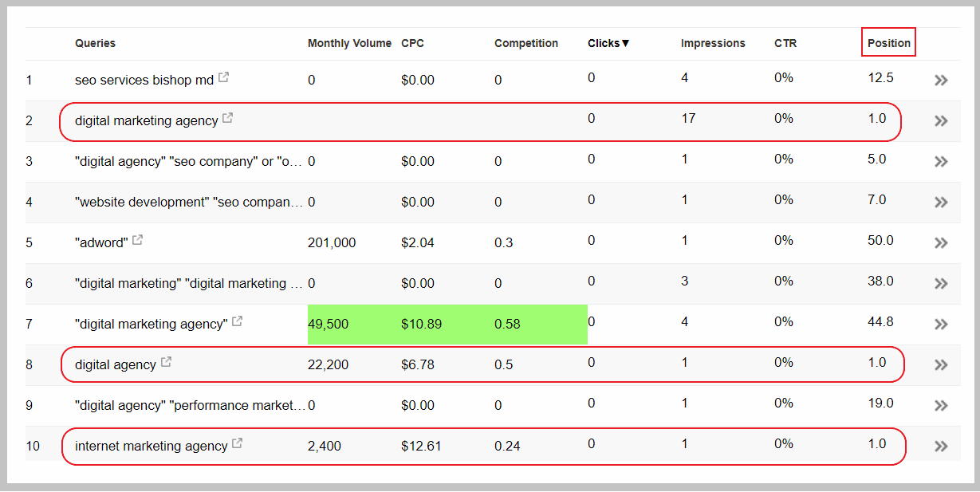Select the $2.04 CPC value
Screen dimensions: 980x492
pos(418,242)
